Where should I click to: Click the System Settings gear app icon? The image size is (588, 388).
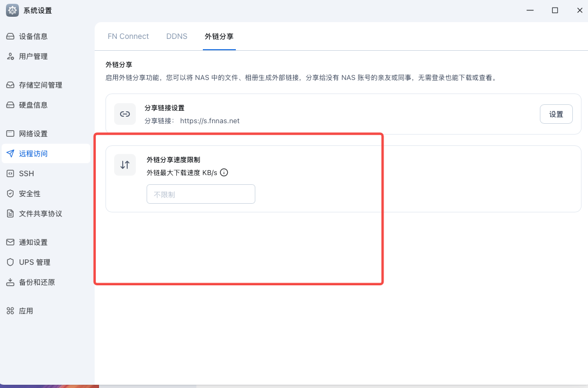pos(12,10)
